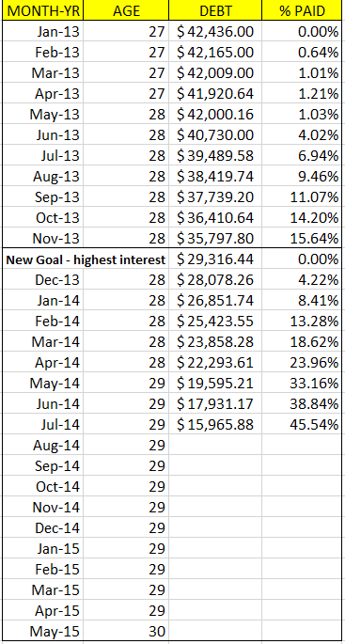Select the Jan-13 date cell
Image resolution: width=345 pixels, height=644 pixels.
click(42, 32)
